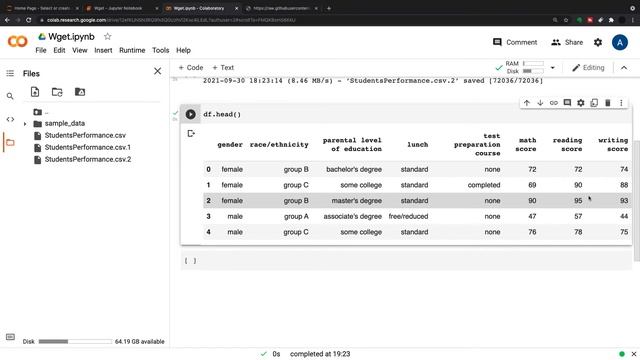Select the Files folder icon in sidebar
The height and width of the screenshot is (360, 640).
(x=10, y=142)
